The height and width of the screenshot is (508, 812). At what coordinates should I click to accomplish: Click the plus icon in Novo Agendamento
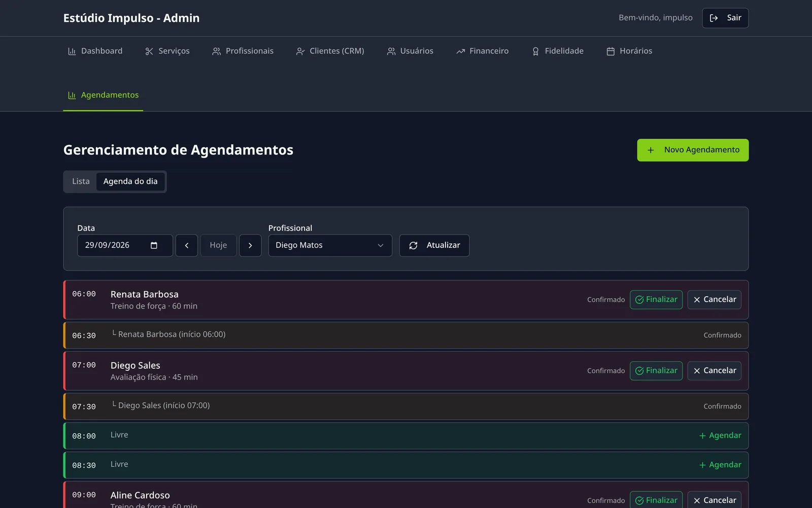click(x=651, y=150)
